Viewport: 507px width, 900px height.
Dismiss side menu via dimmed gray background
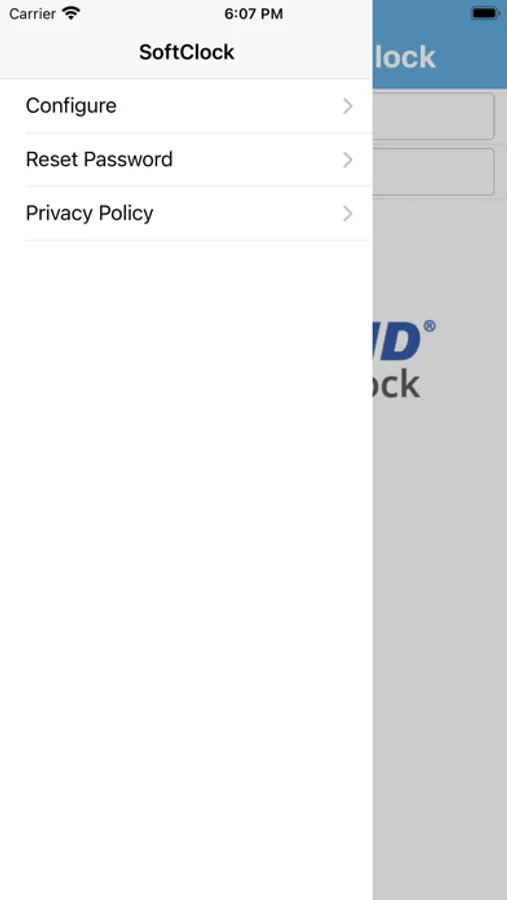[x=440, y=631]
